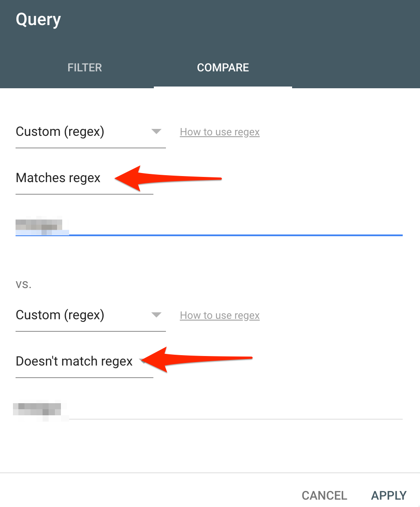420x507 pixels.
Task: Click the vs. label between the conditions
Action: pyautogui.click(x=24, y=285)
